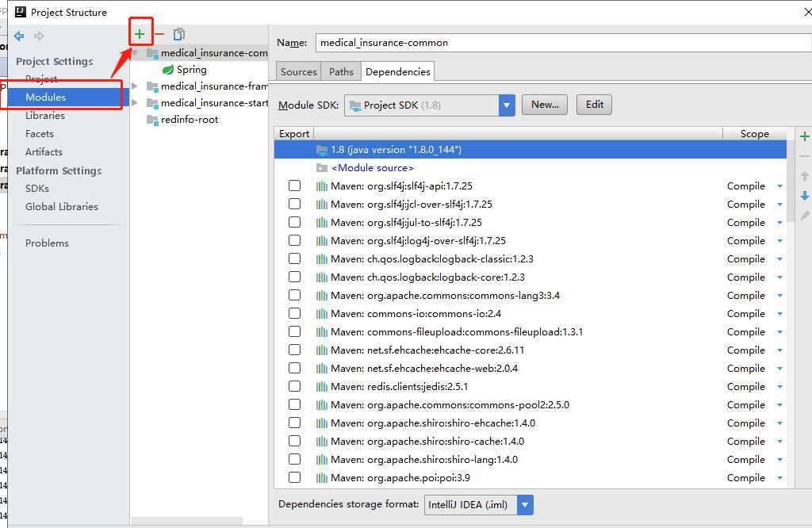Open scope dropdown for slf4j-api
This screenshot has width=812, height=528.
point(779,186)
